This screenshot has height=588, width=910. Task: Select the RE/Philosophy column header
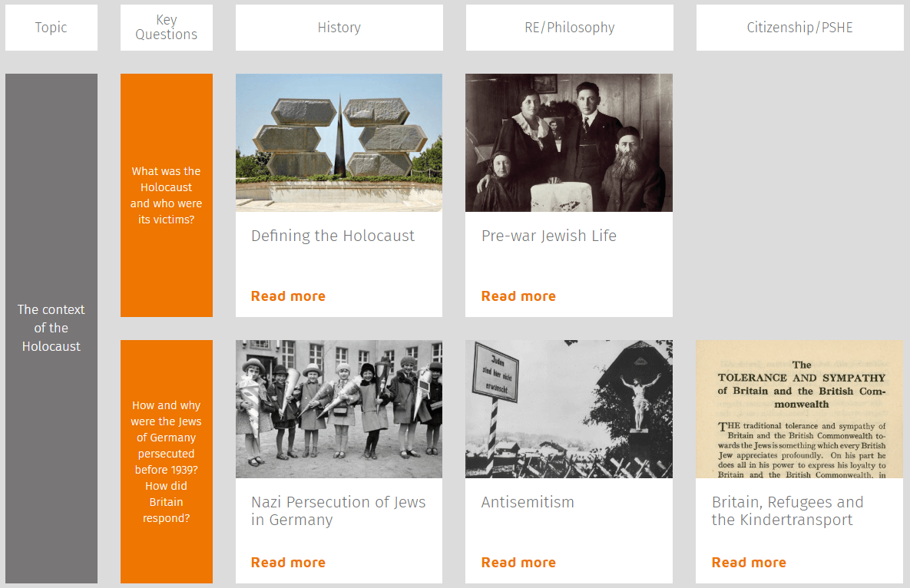pyautogui.click(x=568, y=27)
